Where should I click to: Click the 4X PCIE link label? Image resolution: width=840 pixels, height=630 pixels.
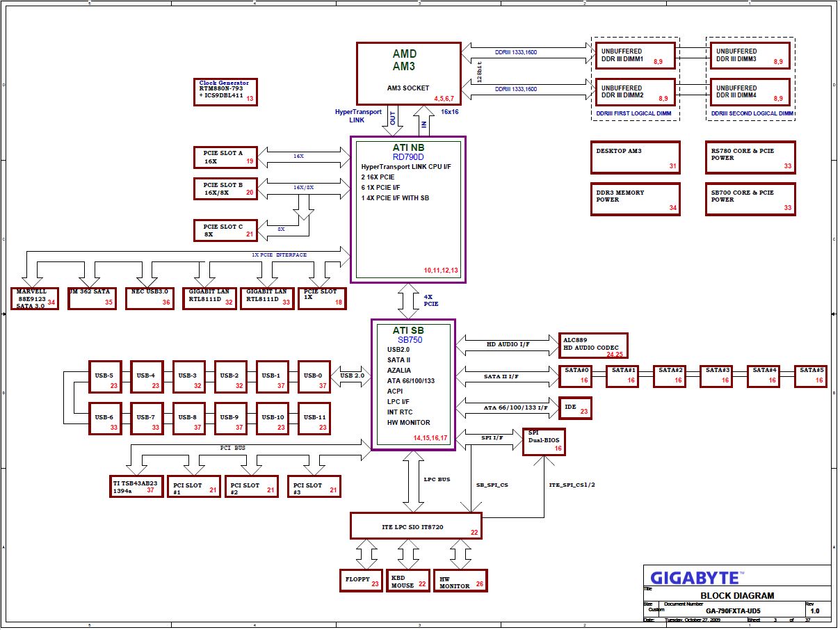(431, 300)
